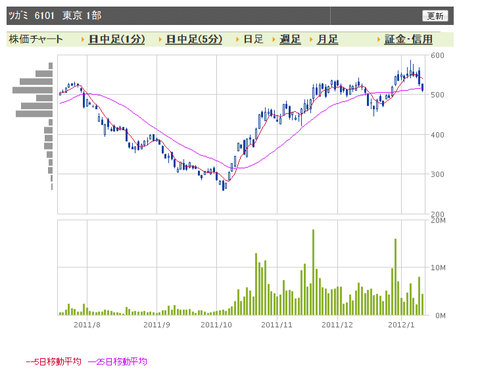Click the 2011/11 date axis label
This screenshot has height=370, width=480.
point(277,325)
